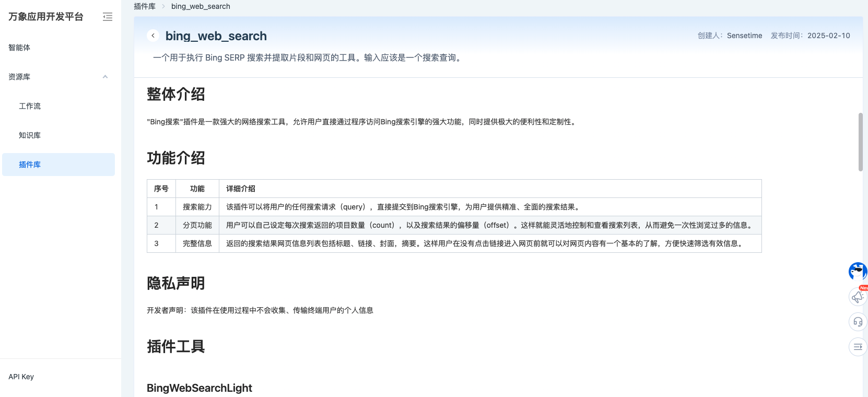Open the customer support headset icon
Viewport: 868px width, 397px height.
858,322
